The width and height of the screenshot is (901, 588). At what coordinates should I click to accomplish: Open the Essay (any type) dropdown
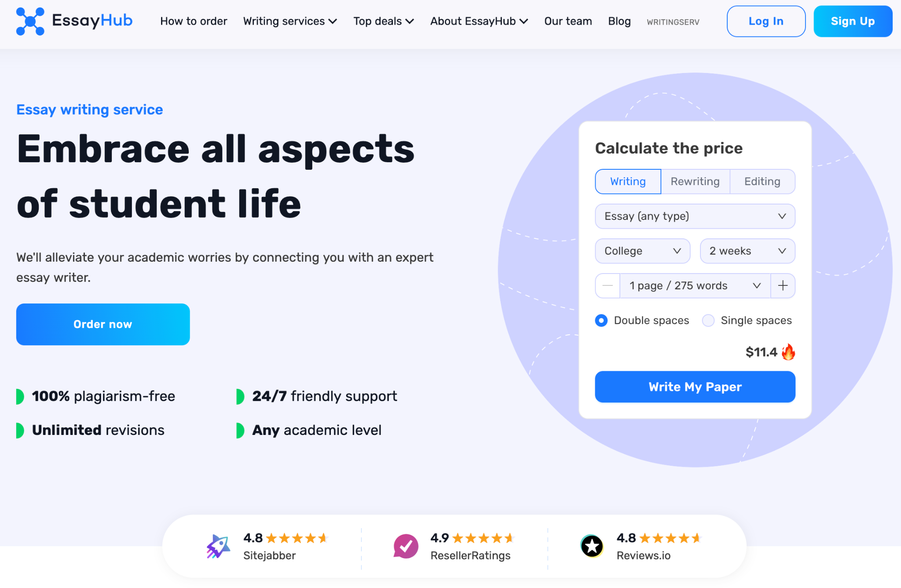click(695, 216)
